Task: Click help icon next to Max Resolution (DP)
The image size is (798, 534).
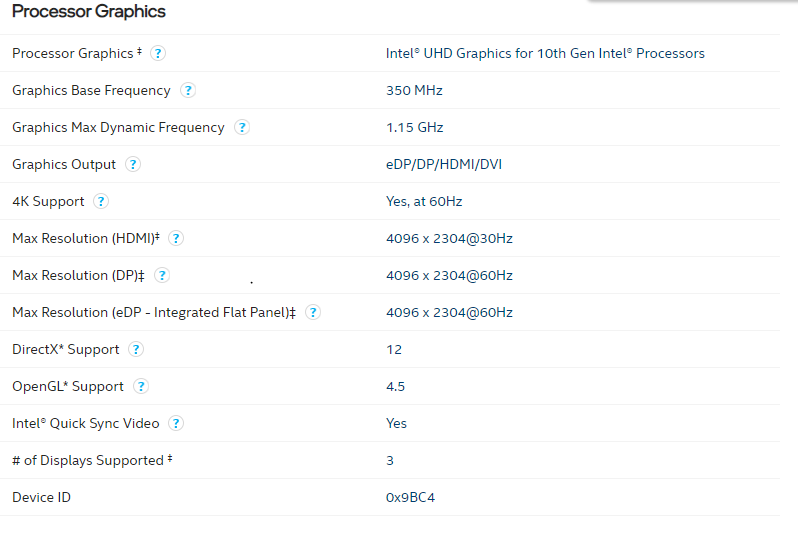Action: click(x=162, y=276)
